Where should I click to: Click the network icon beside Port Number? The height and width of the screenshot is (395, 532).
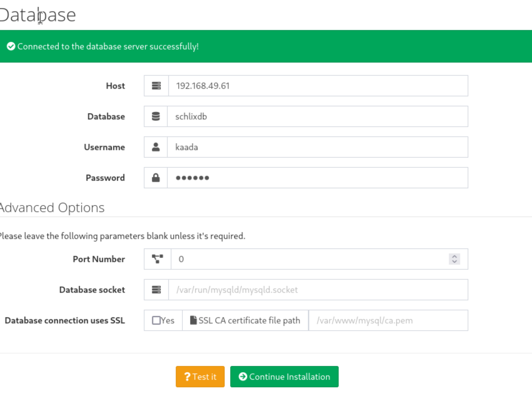[157, 259]
